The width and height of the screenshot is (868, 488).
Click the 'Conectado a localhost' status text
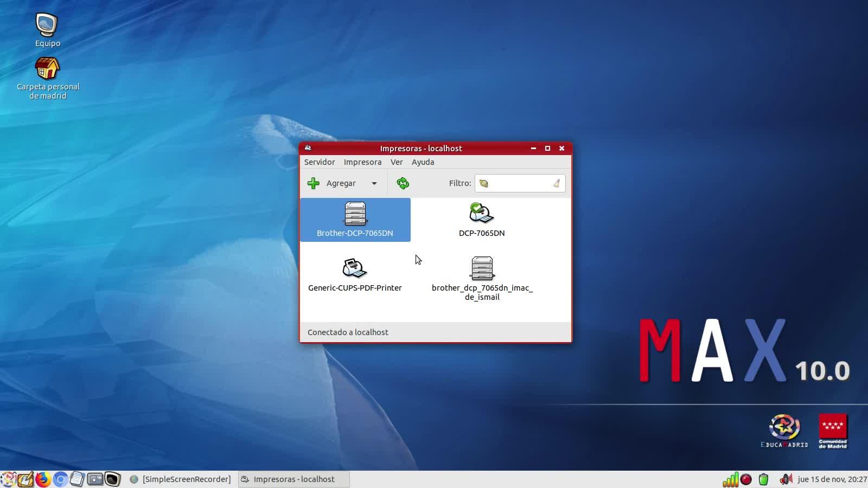coord(348,332)
